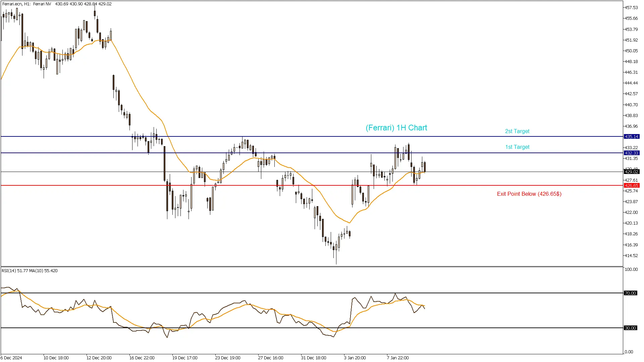Click the '6 Dec 2024' date label
The image size is (644, 362).
(11, 358)
